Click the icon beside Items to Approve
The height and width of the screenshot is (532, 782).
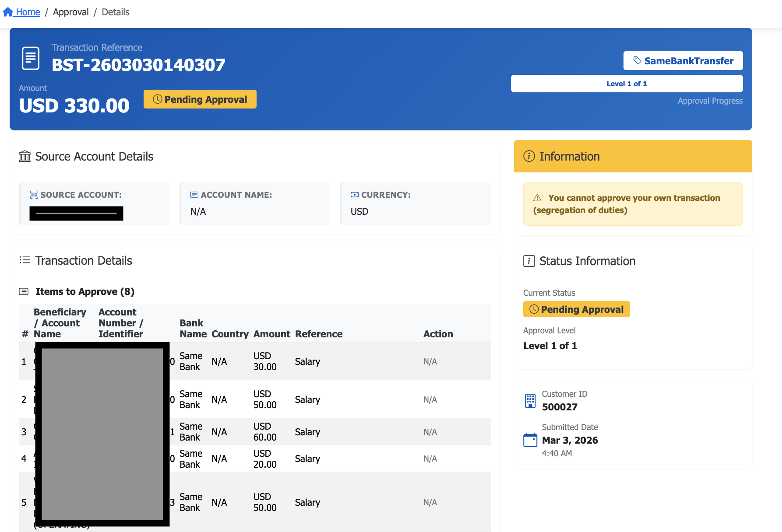tap(24, 291)
